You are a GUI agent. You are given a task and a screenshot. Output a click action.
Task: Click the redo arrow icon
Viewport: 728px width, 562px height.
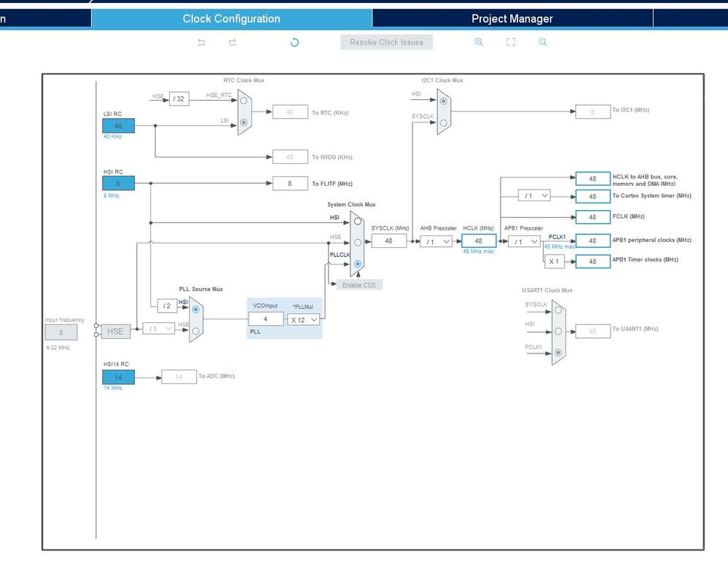click(x=232, y=42)
